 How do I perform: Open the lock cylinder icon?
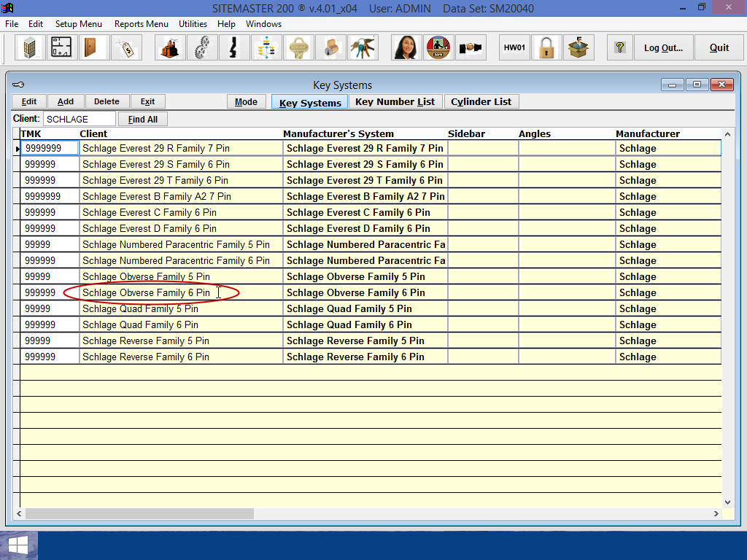pos(330,47)
